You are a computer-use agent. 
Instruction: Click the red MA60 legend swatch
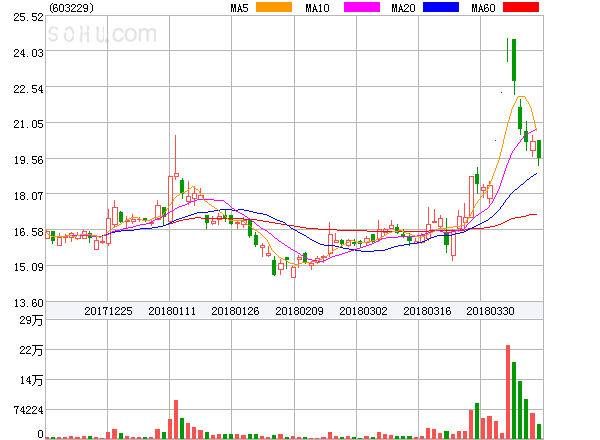click(521, 7)
